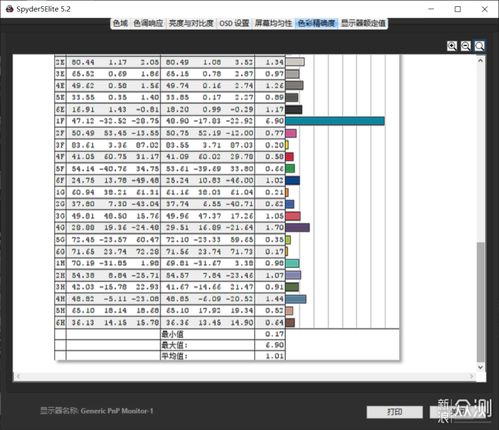The image size is (499, 430).
Task: Click the light gray bar for patch 2E
Action: pos(295,62)
